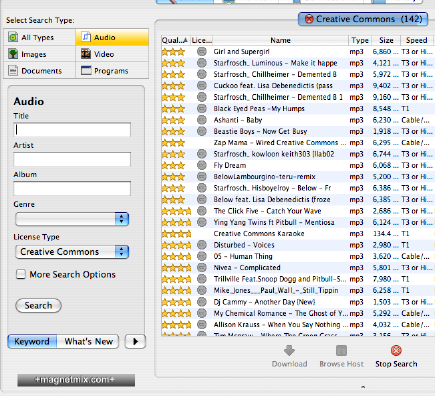Click the Download arrow icon

[x=289, y=350]
